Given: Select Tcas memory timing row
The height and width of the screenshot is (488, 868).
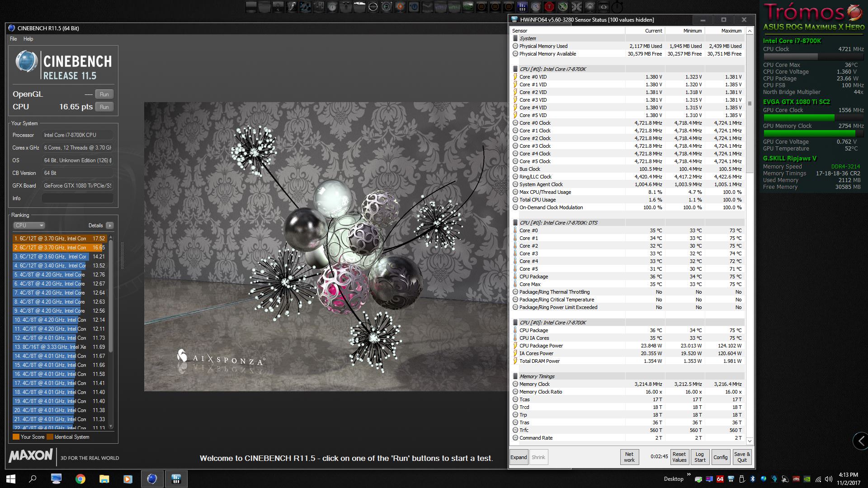Looking at the screenshot, I should click(627, 399).
